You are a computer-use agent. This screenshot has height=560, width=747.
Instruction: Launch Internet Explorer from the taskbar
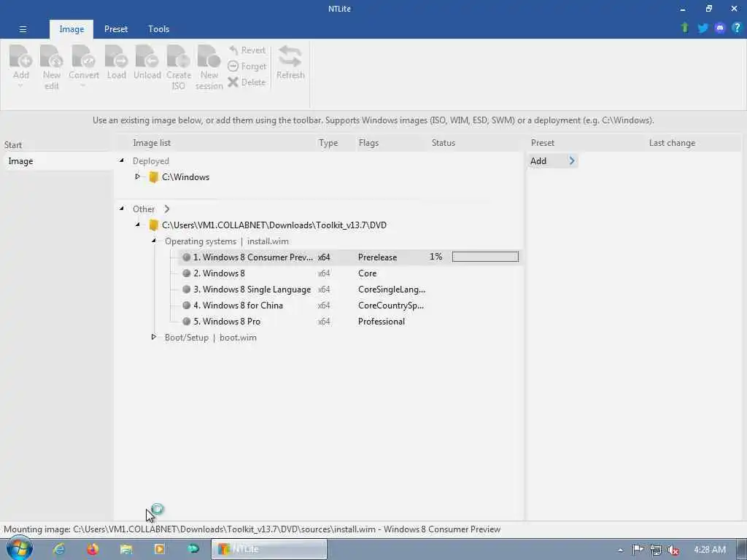[x=59, y=549]
